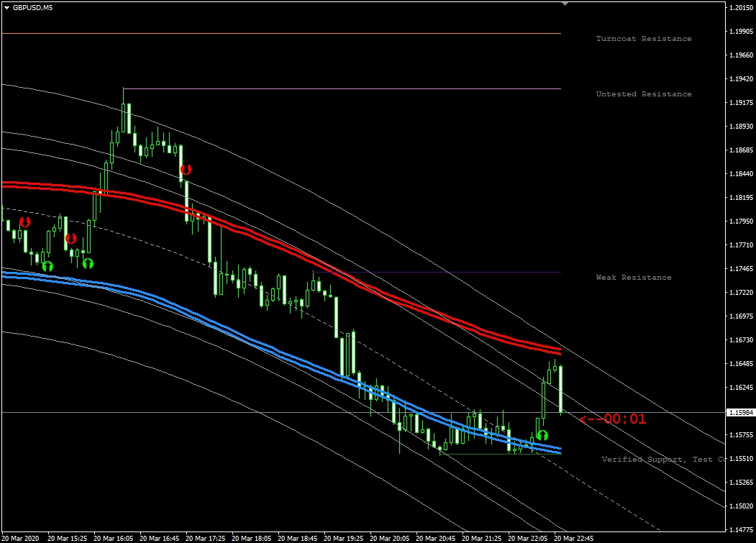Click the Weak Resistance text label
This screenshot has width=756, height=543.
coord(633,278)
